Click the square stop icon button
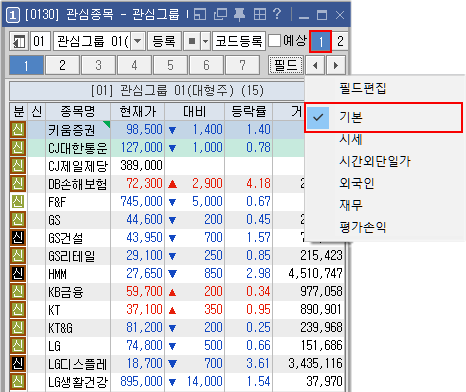 tap(192, 41)
